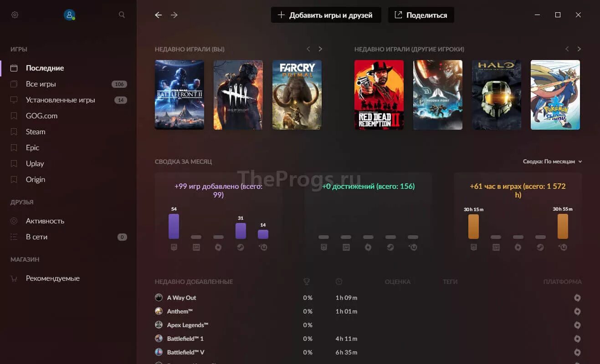Open Apex Legends™ in recently added
The width and height of the screenshot is (600, 364).
tap(188, 325)
